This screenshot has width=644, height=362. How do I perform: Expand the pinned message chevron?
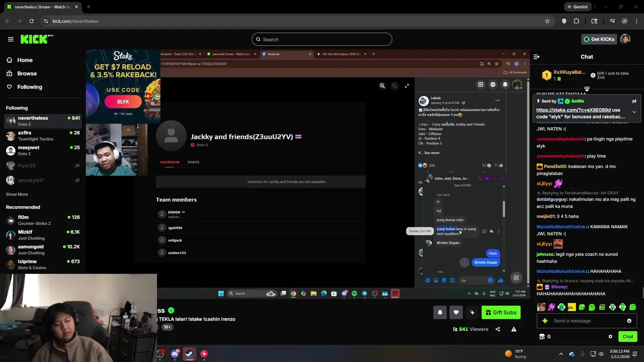(x=634, y=112)
